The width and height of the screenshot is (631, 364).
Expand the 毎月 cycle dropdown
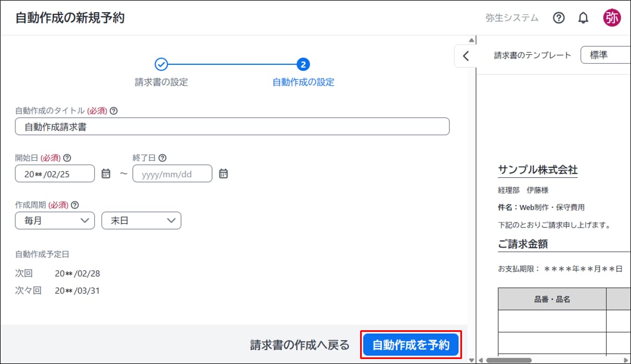tap(55, 221)
